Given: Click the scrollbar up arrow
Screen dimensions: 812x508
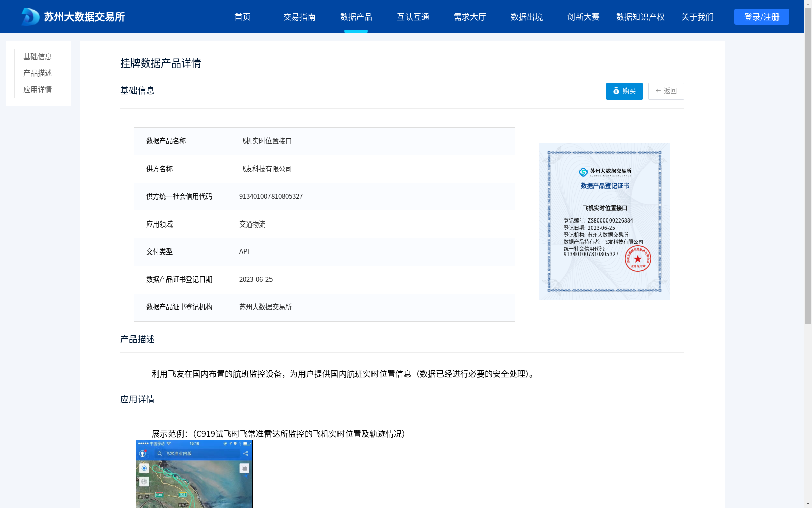Looking at the screenshot, I should pos(808,4).
